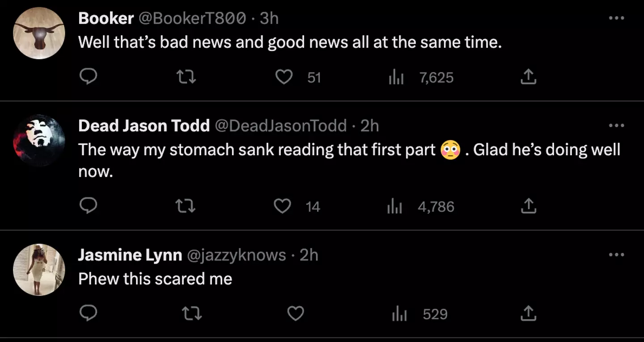The image size is (644, 342).
Task: Open more options for Jasmine Lynn's tweet
Action: (x=616, y=255)
